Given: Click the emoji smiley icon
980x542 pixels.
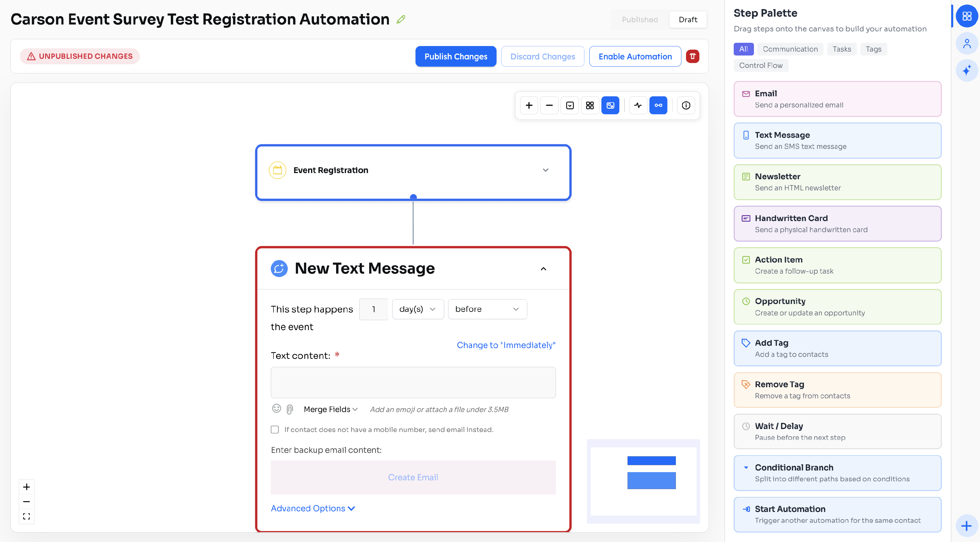Looking at the screenshot, I should [x=277, y=409].
